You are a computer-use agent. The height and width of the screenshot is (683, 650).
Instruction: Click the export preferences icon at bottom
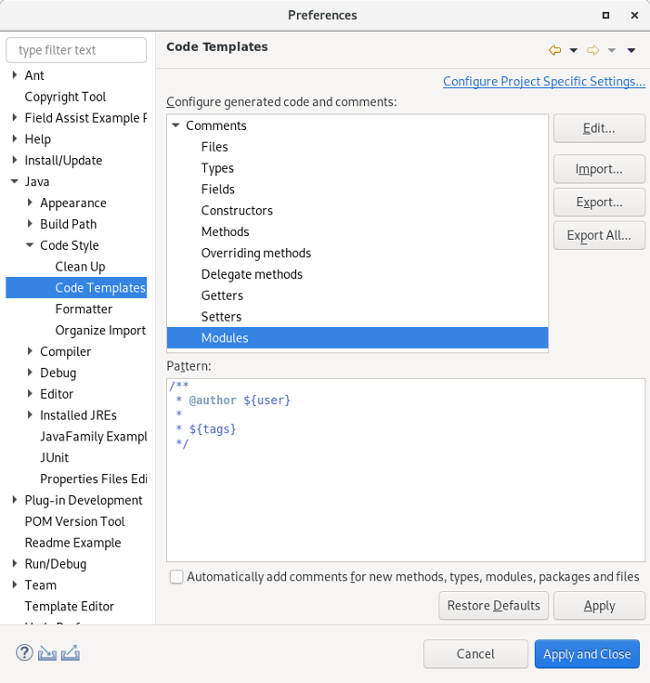(70, 653)
